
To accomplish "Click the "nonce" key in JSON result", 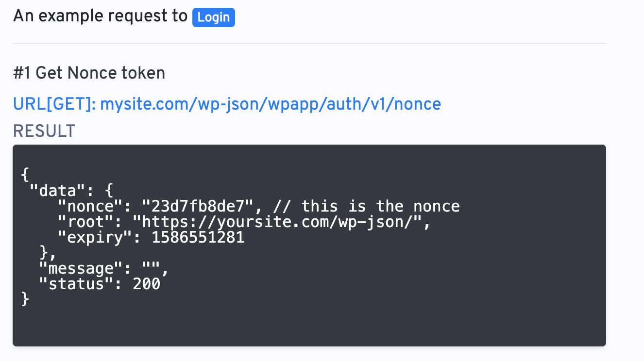I will tap(90, 206).
